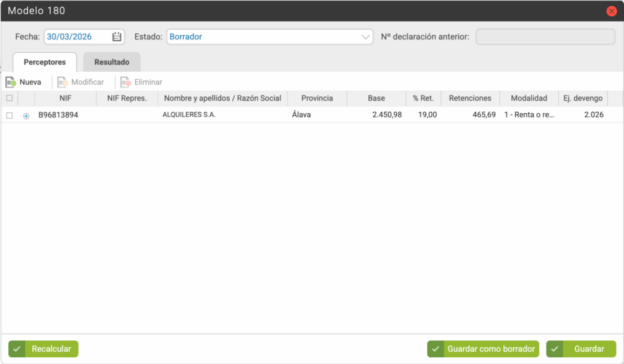Open the calendar picker beside Fecha

[117, 37]
